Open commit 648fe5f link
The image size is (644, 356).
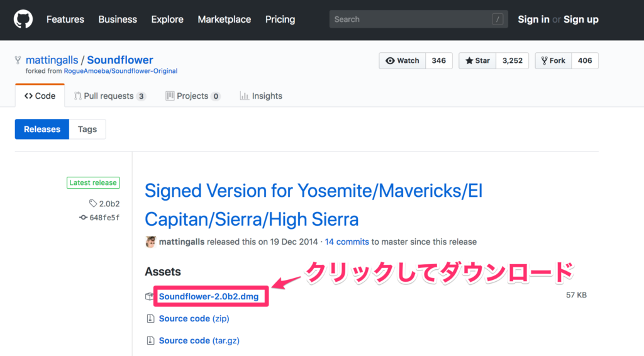pos(104,218)
